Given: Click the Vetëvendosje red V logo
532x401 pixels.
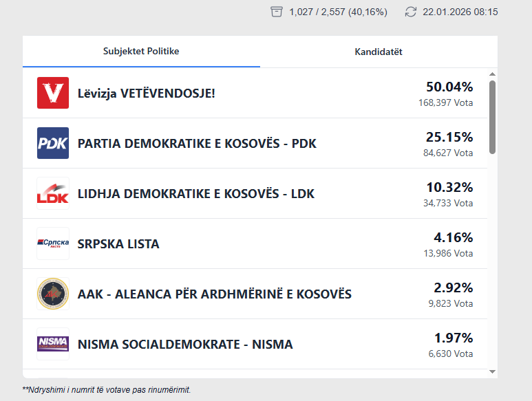Looking at the screenshot, I should pos(53,93).
